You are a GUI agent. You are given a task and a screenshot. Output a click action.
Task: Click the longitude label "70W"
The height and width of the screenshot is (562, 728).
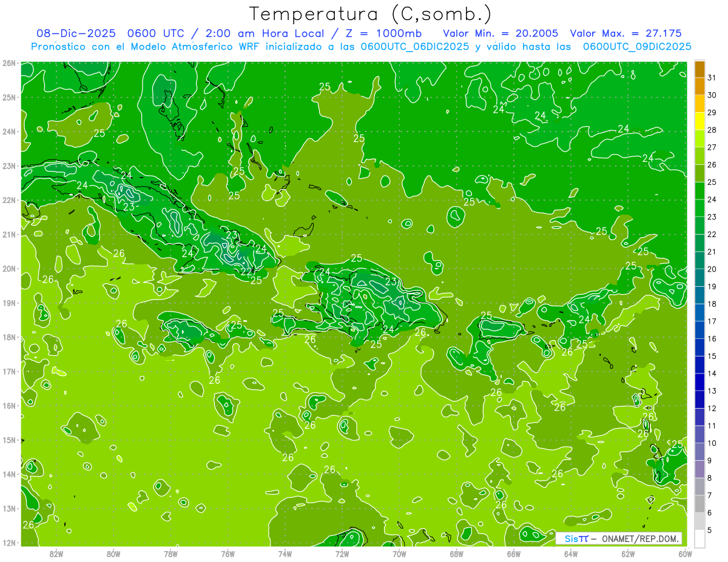point(399,554)
